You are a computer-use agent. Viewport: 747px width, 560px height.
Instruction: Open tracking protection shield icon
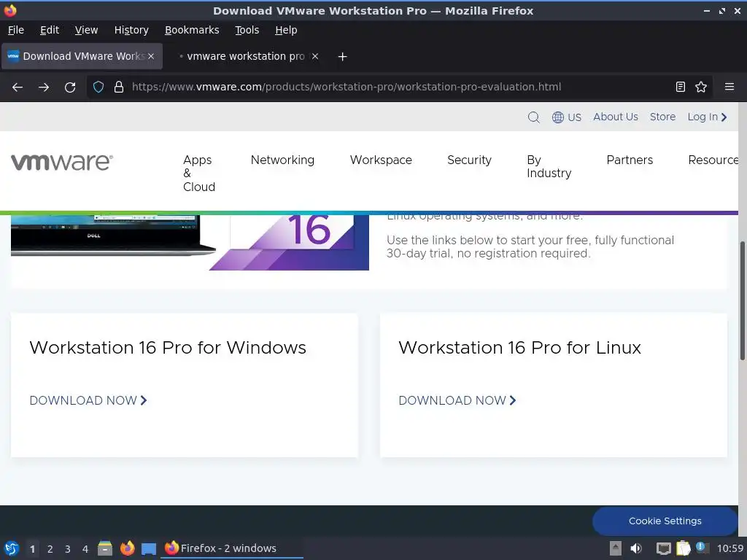98,87
